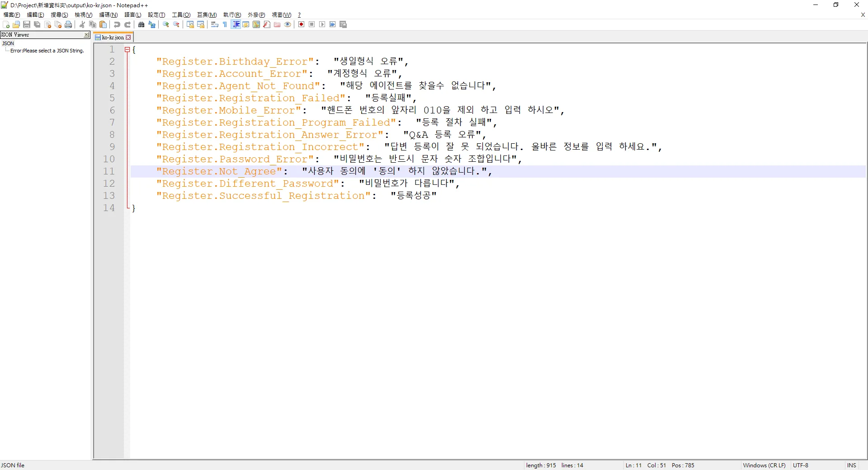Toggle the indent guide button

coord(236,24)
